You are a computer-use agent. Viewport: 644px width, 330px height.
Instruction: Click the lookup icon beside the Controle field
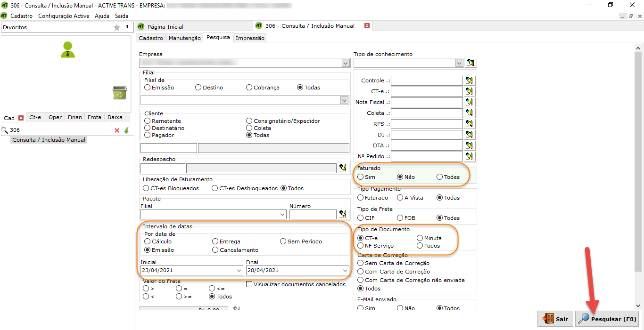tap(469, 80)
